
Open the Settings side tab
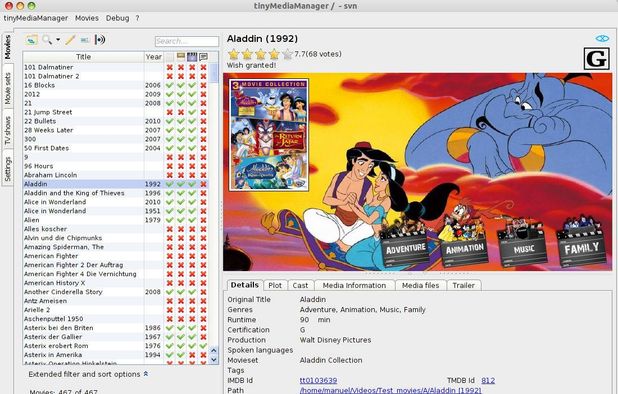point(7,169)
